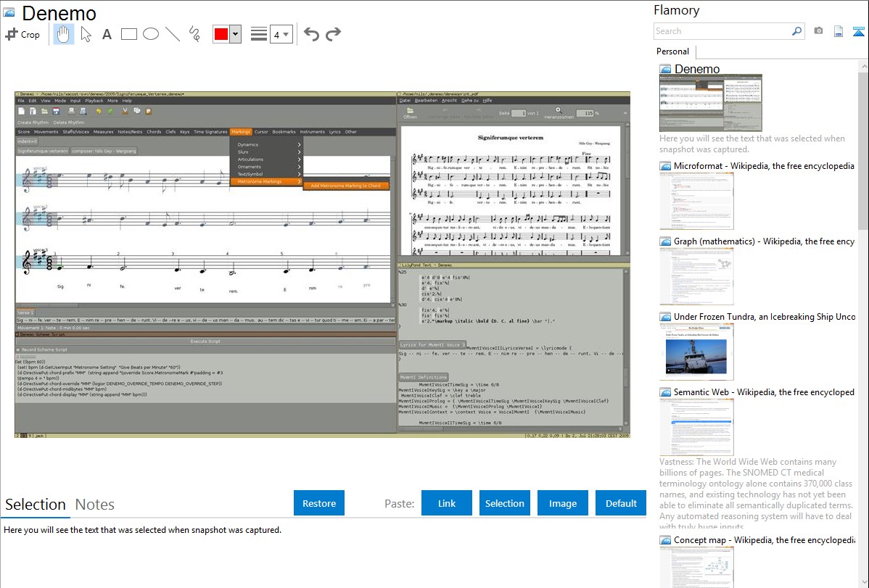Switch to the Notes tab
869x588 pixels.
click(95, 505)
